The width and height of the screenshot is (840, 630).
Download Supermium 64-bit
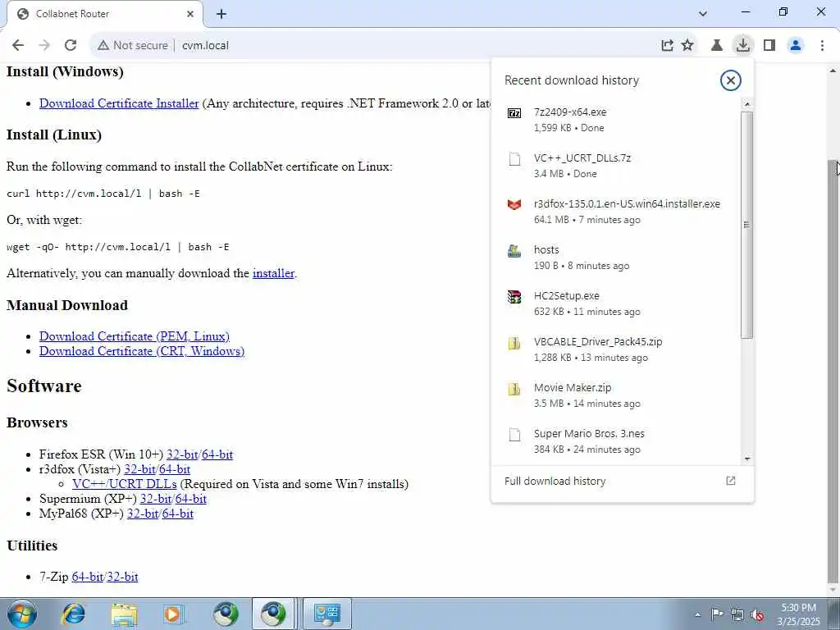(x=190, y=499)
